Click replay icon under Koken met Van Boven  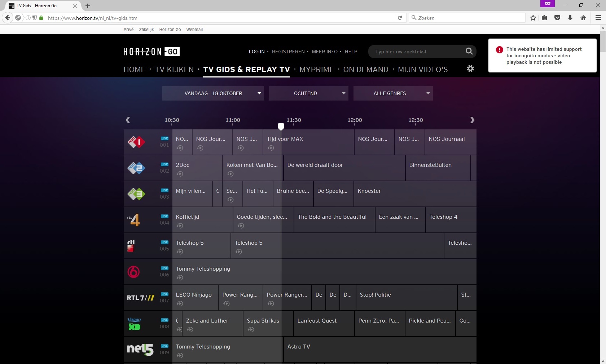(x=230, y=174)
